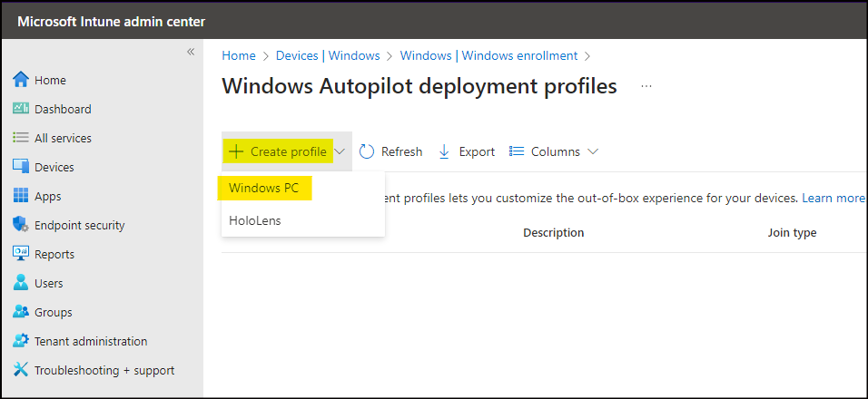The image size is (868, 399).
Task: Expand the Columns dropdown chevron
Action: (x=593, y=151)
